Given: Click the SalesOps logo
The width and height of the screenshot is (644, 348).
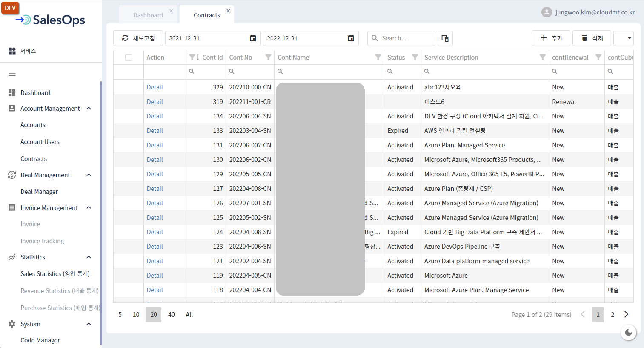Looking at the screenshot, I should coord(50,20).
